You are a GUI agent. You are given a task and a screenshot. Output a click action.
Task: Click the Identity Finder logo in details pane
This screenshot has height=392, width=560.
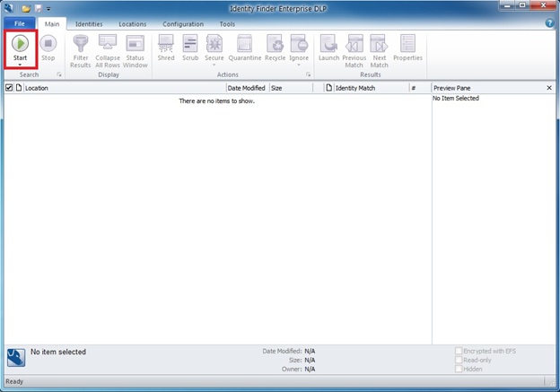click(16, 357)
